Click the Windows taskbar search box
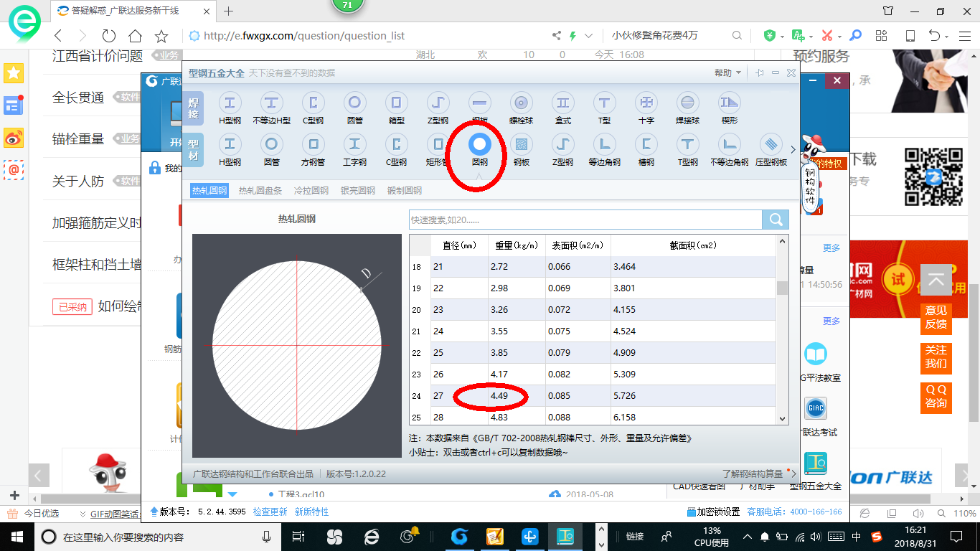 click(157, 537)
